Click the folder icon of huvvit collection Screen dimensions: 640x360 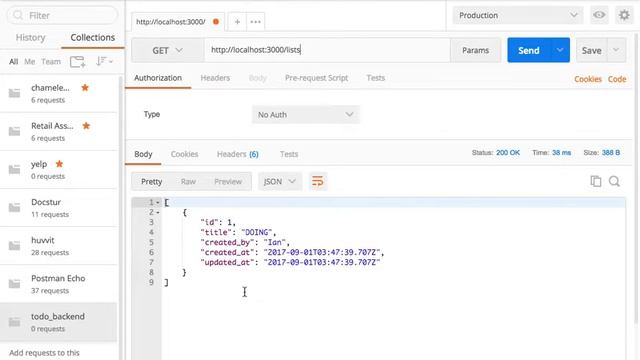tap(15, 245)
